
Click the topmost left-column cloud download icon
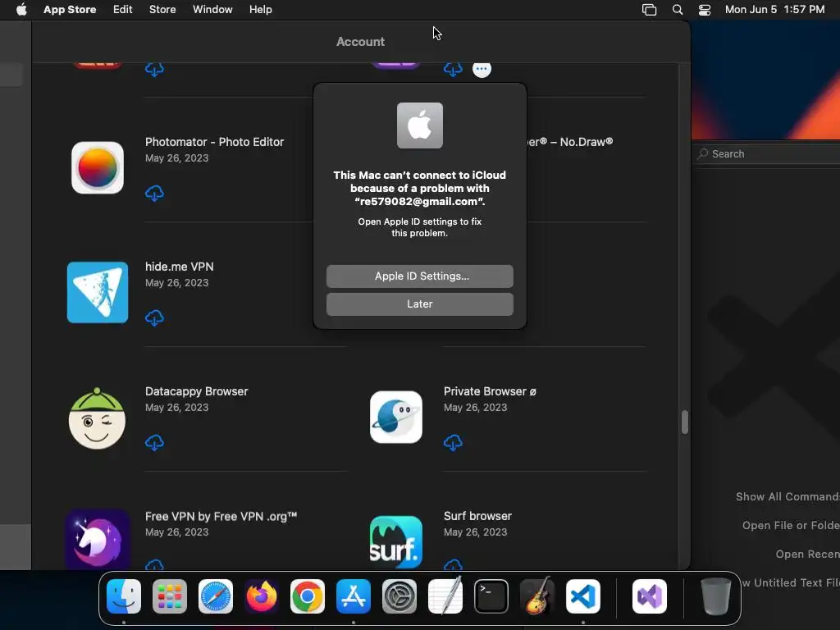coord(154,69)
